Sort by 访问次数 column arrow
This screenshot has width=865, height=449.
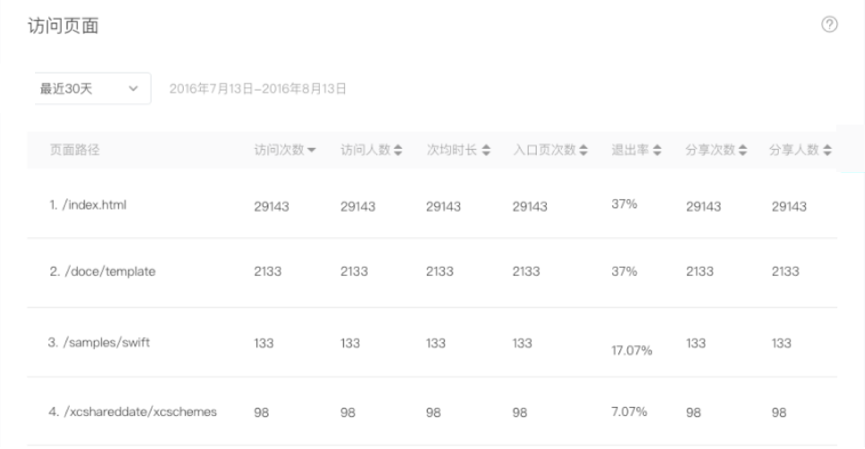tap(311, 150)
